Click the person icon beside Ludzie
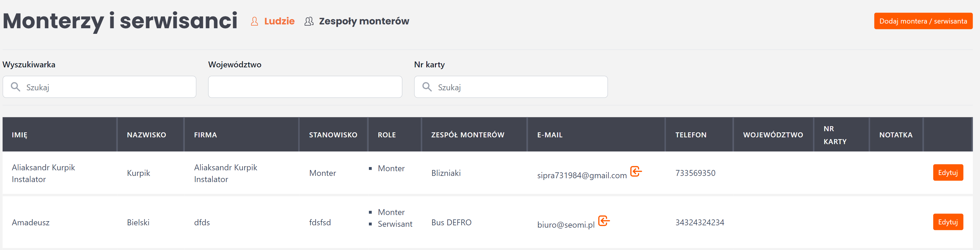980x250 pixels. [255, 21]
